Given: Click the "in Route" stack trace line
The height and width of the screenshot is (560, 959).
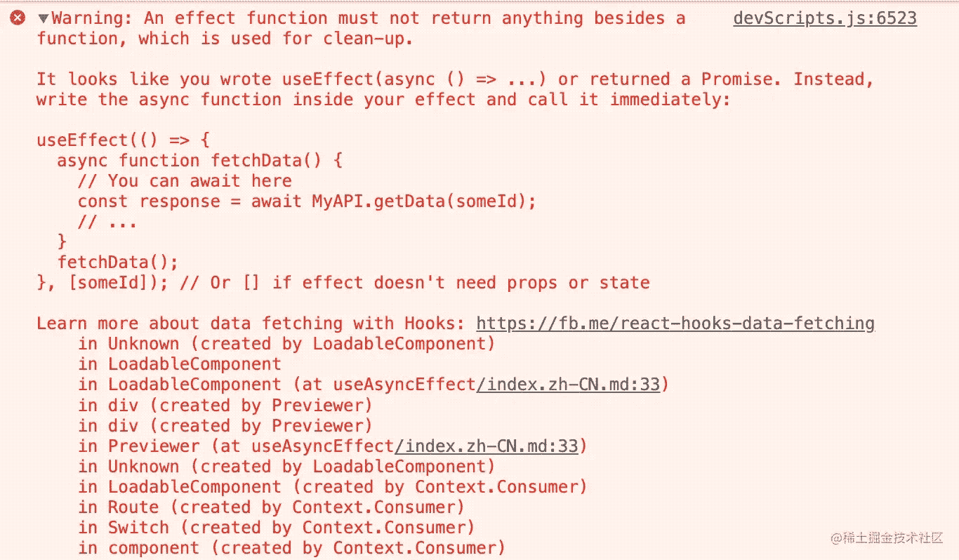Looking at the screenshot, I should [271, 507].
